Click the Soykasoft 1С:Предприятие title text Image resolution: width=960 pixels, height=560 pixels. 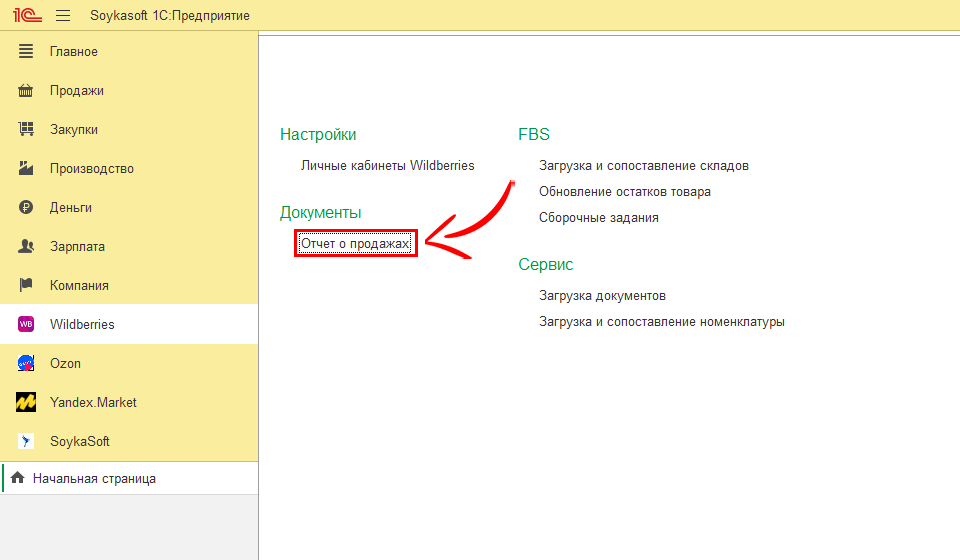[x=170, y=15]
